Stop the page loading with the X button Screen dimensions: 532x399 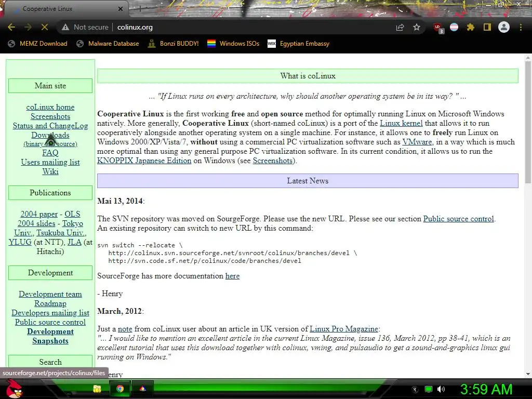click(45, 27)
